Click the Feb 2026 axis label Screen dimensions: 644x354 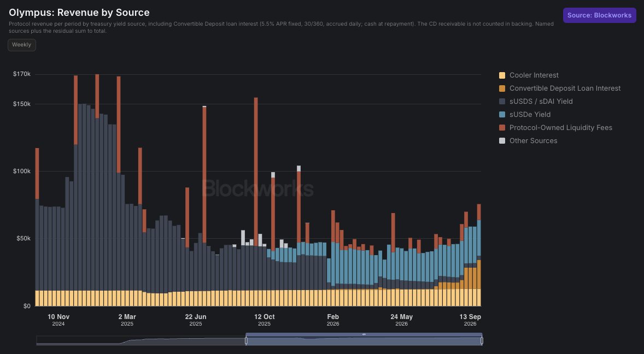coord(333,320)
